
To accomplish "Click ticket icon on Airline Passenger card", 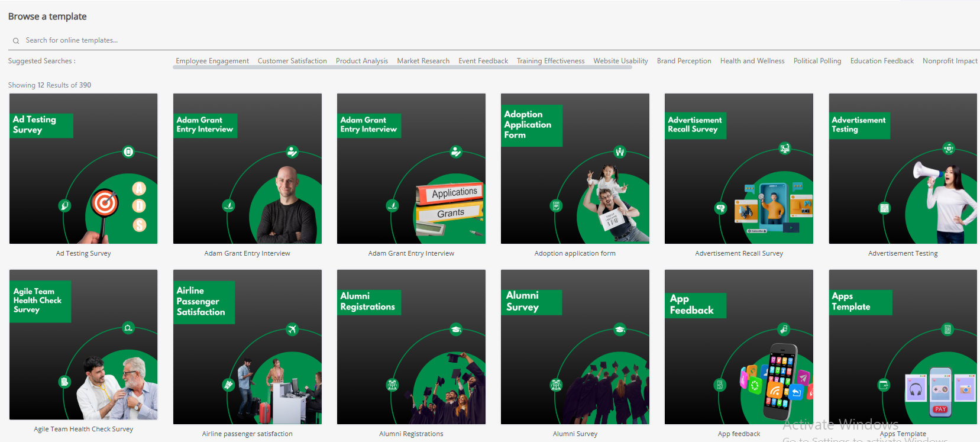I will [228, 385].
